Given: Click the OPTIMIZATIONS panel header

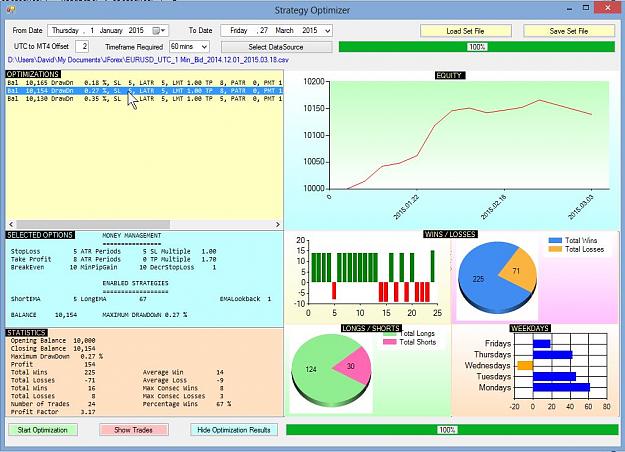Looking at the screenshot, I should click(x=33, y=74).
